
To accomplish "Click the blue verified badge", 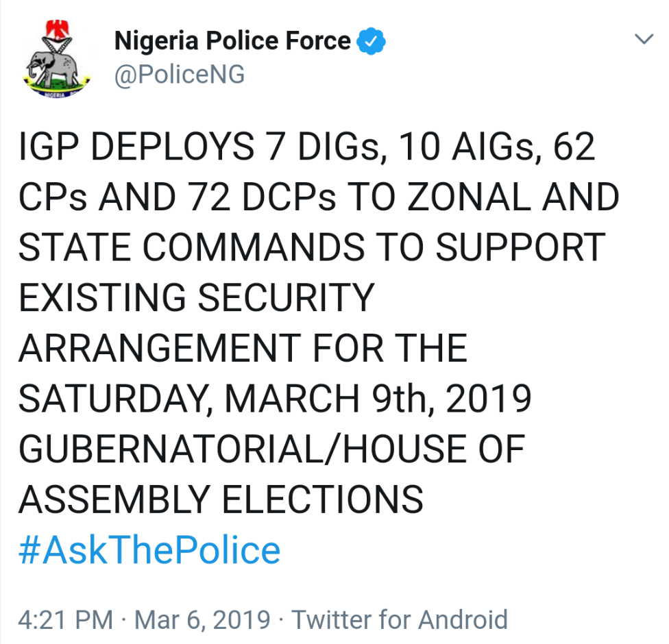I will click(373, 42).
